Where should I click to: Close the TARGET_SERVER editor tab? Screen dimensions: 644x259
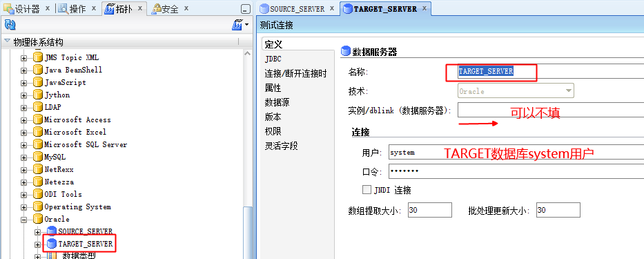click(x=425, y=8)
